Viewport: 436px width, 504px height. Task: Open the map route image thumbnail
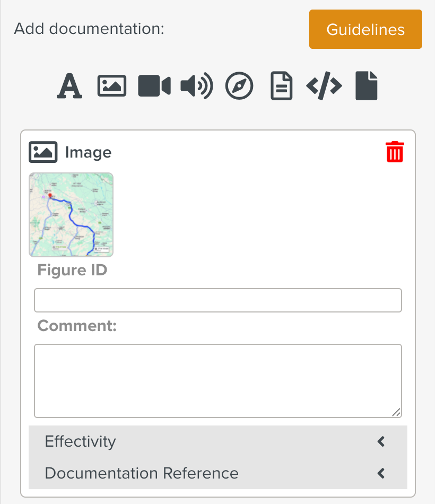[x=71, y=215]
